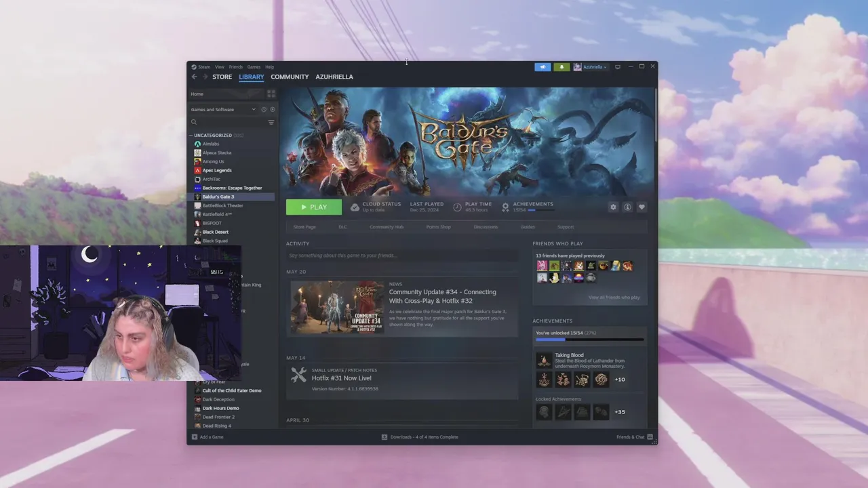
Task: Add Baldur's Gate 3 to favorites heart
Action: pyautogui.click(x=642, y=207)
